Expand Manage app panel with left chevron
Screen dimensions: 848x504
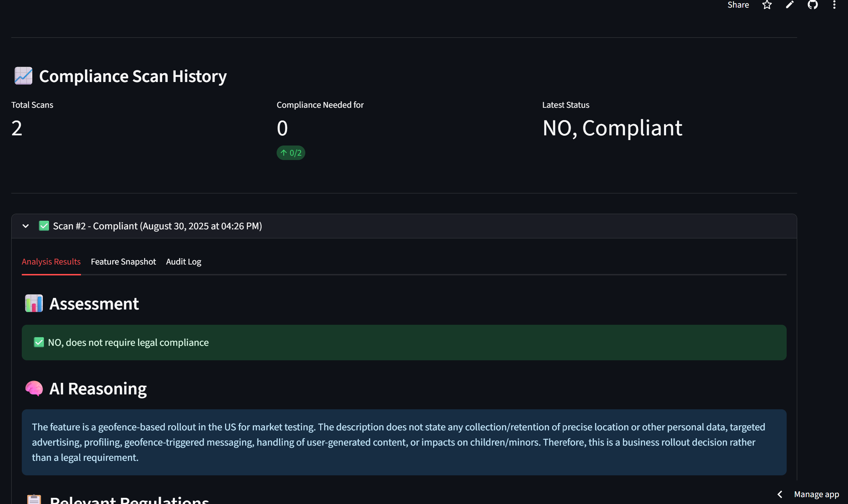pos(780,494)
